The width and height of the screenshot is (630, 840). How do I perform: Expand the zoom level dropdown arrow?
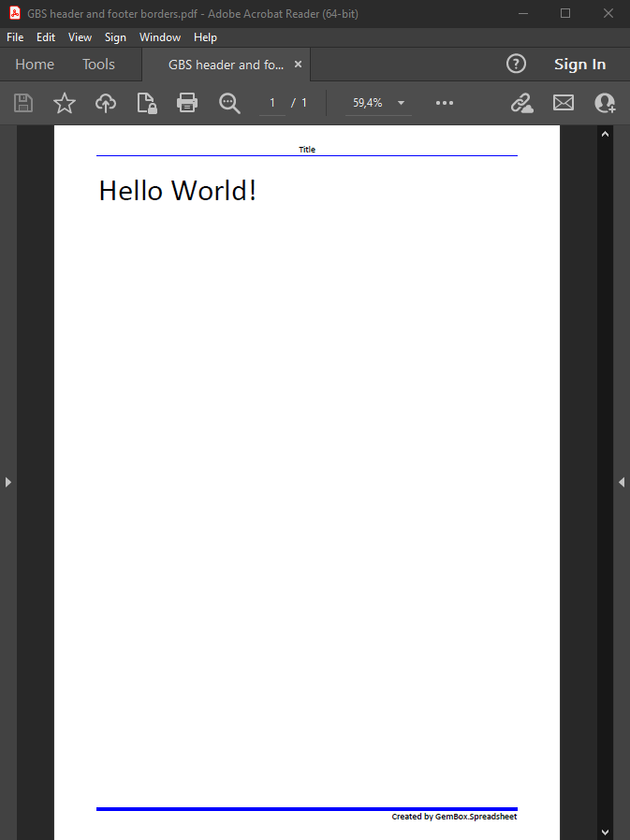pos(401,103)
